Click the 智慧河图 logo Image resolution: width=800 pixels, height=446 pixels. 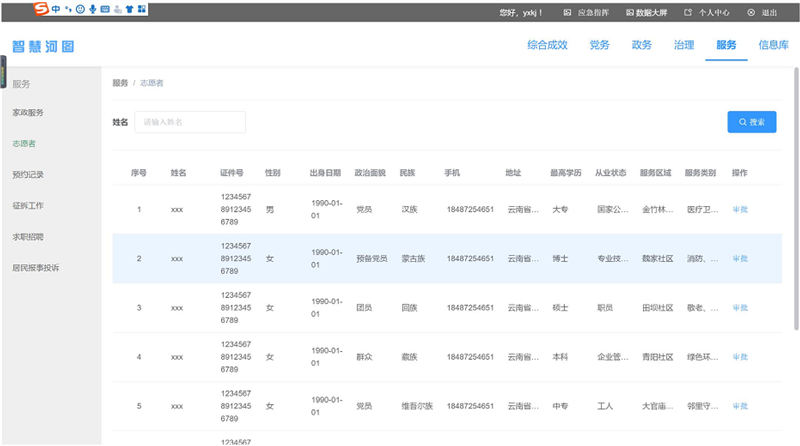[x=43, y=46]
